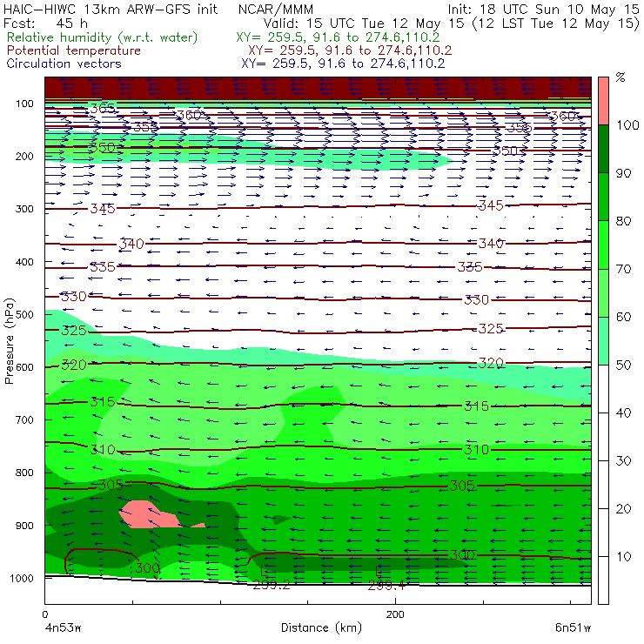Select the green XY= 259.5, 91.6 coordinates line

[x=338, y=37]
